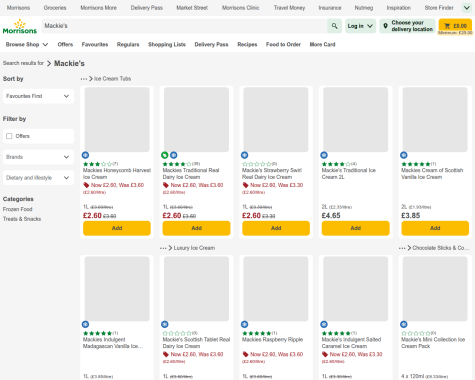
Task: Open Morrisons Clinic link
Action: pyautogui.click(x=240, y=8)
